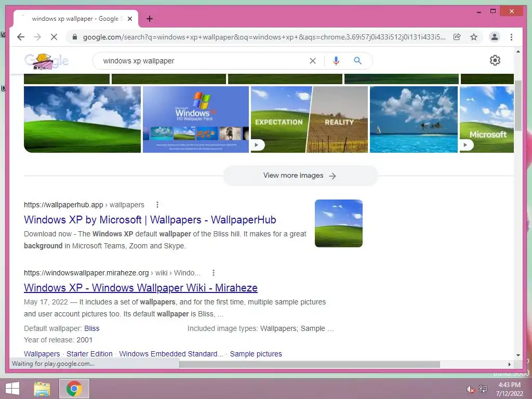Clear the search box text

coord(312,61)
